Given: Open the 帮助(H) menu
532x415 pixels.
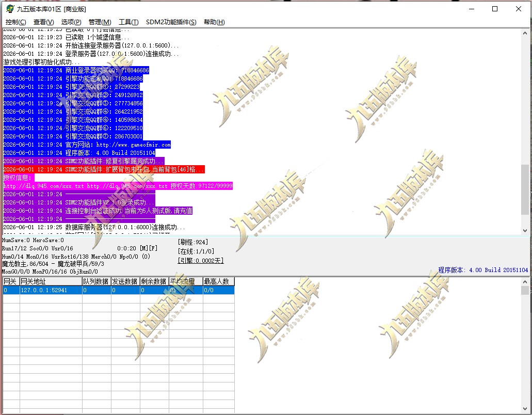Looking at the screenshot, I should pos(214,22).
